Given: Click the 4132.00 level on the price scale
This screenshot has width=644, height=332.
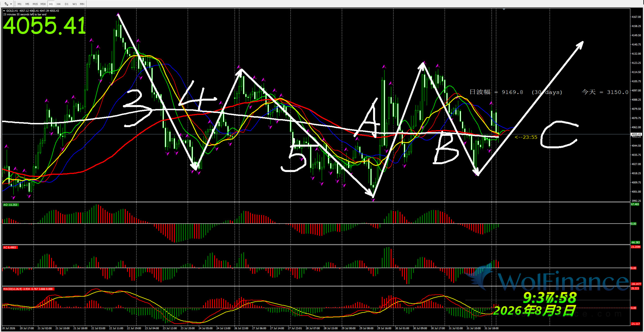Looking at the screenshot, I should pos(636,54).
